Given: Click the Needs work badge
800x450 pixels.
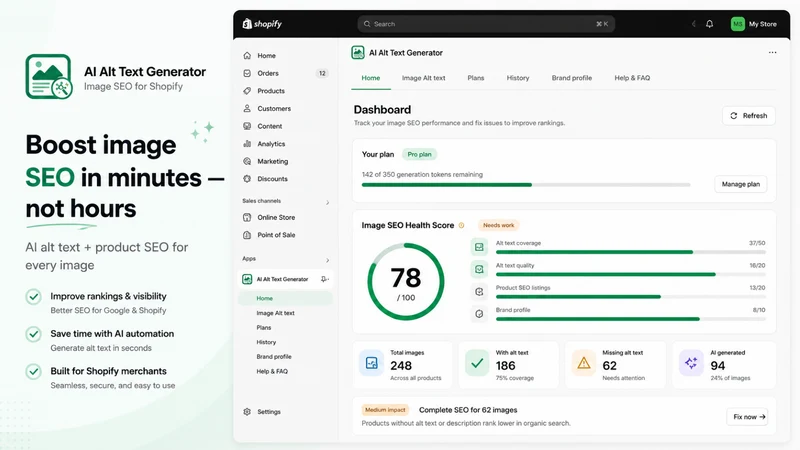Looking at the screenshot, I should (x=498, y=225).
